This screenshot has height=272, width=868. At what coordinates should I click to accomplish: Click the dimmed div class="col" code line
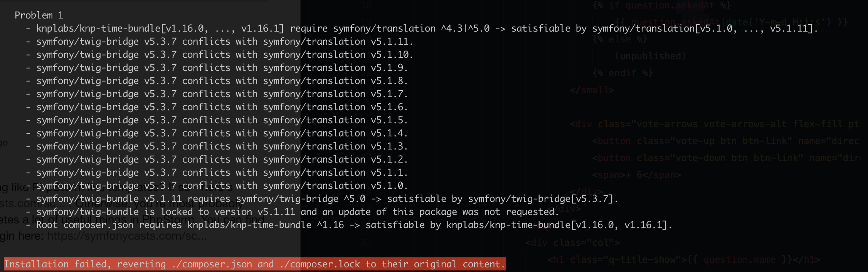[572, 243]
